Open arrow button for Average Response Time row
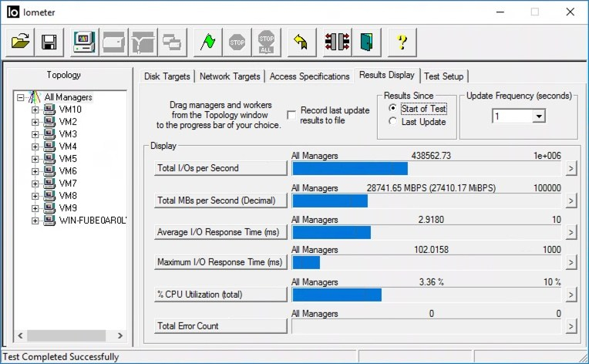This screenshot has width=589, height=364. 571,233
